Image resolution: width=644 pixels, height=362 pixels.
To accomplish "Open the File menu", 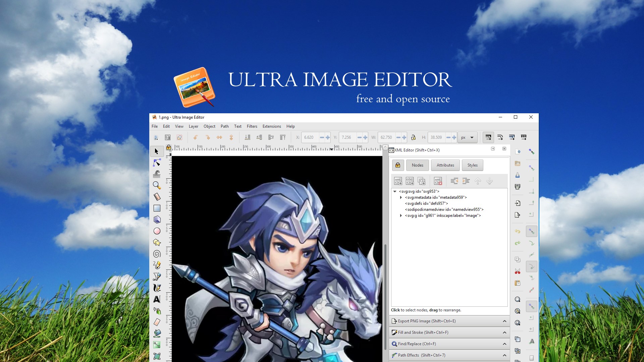I will (155, 126).
